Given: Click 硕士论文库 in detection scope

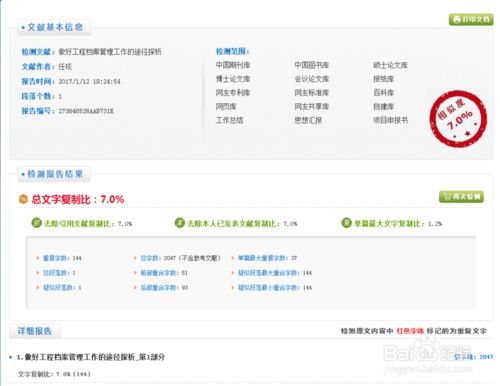Looking at the screenshot, I should [390, 65].
